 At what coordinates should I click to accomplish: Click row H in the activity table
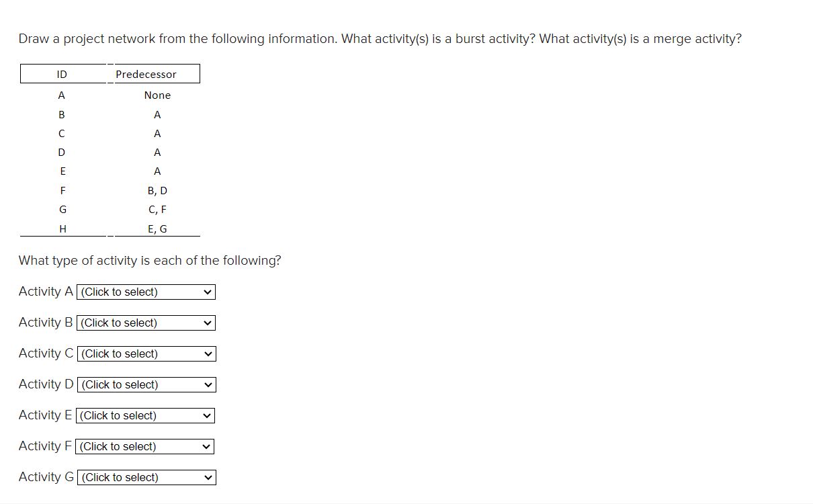(x=62, y=228)
